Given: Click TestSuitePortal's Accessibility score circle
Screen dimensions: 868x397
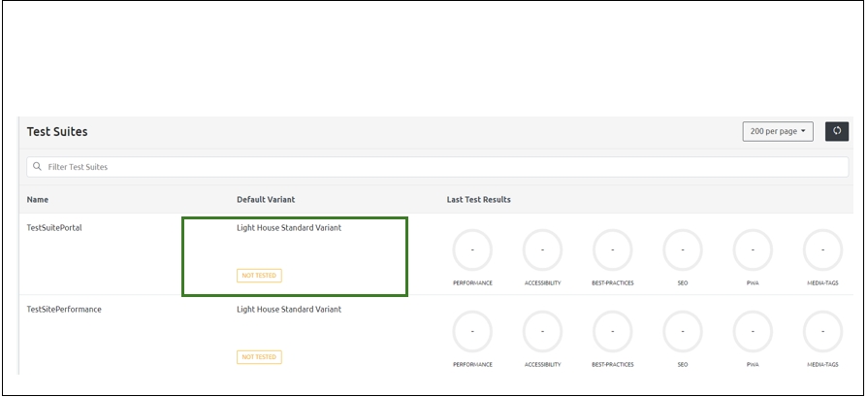Looking at the screenshot, I should [542, 249].
